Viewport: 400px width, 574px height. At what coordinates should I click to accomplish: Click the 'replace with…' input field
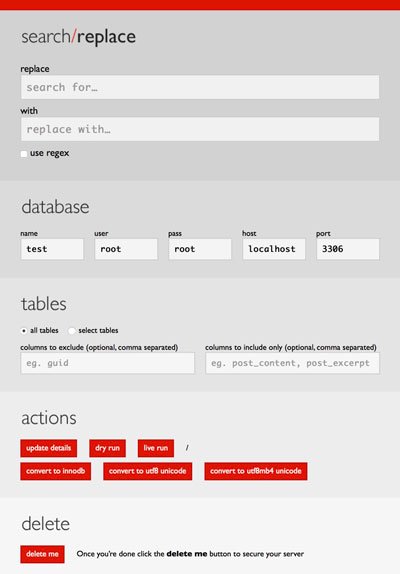tap(200, 129)
